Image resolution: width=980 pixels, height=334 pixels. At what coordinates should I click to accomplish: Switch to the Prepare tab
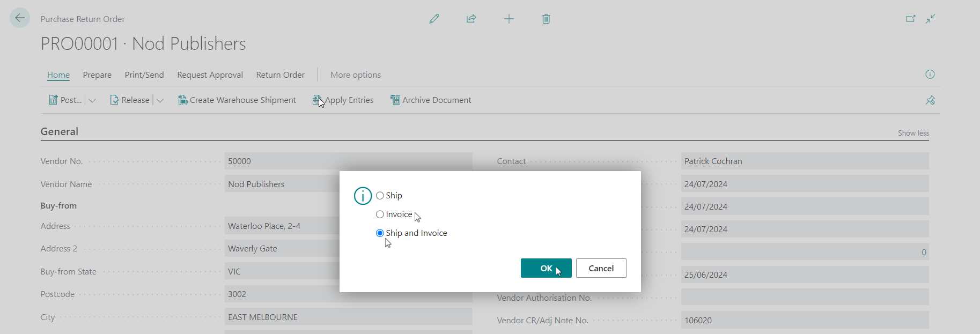[97, 75]
